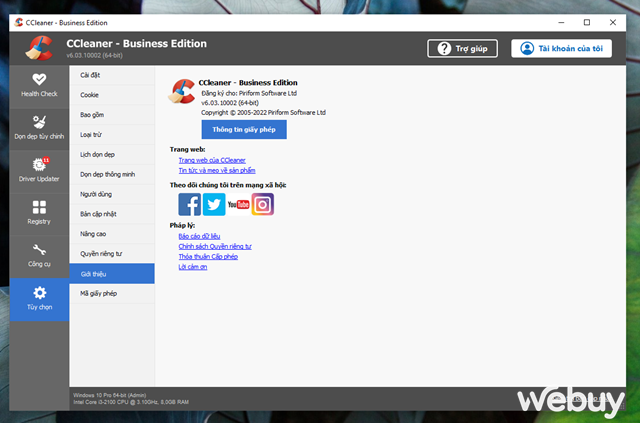Open the Instagram social icon

[262, 205]
